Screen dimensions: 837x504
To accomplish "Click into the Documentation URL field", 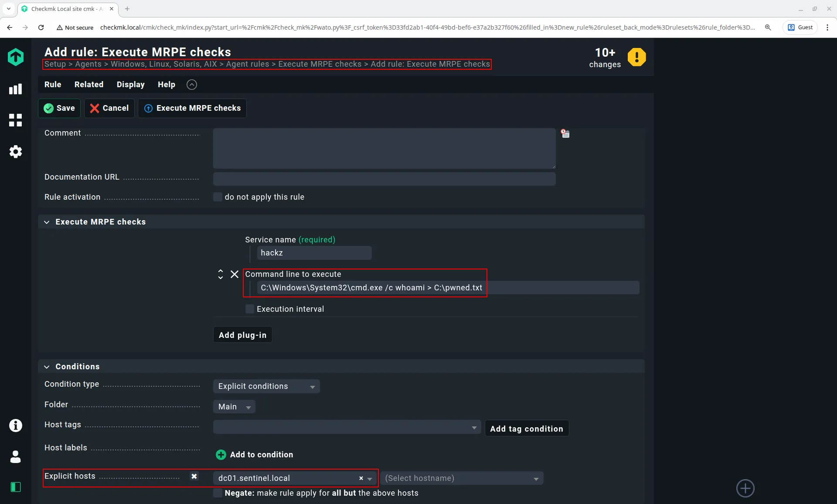I will pyautogui.click(x=384, y=179).
